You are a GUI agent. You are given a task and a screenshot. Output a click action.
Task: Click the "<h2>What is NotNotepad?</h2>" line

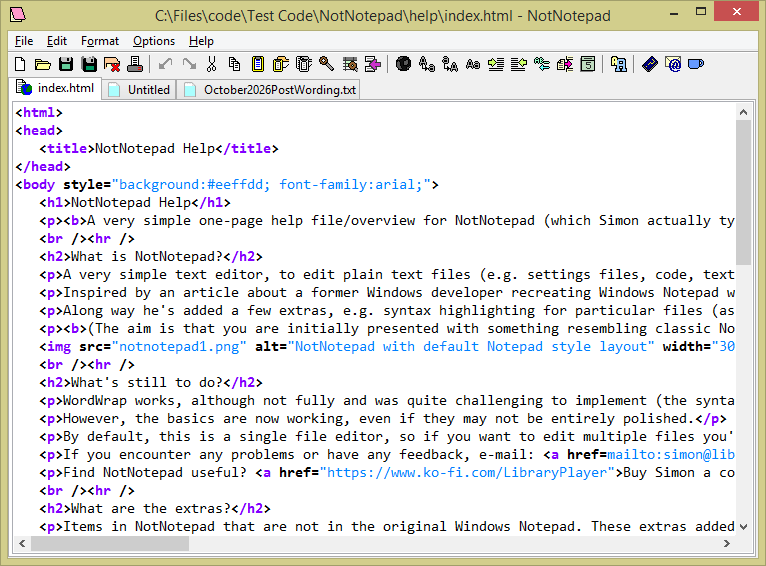[x=151, y=257]
